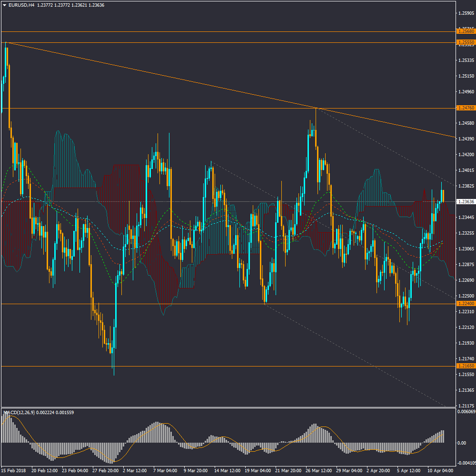Click the 15 Feb 2018 date label
This screenshot has width=476, height=476.
[14, 470]
